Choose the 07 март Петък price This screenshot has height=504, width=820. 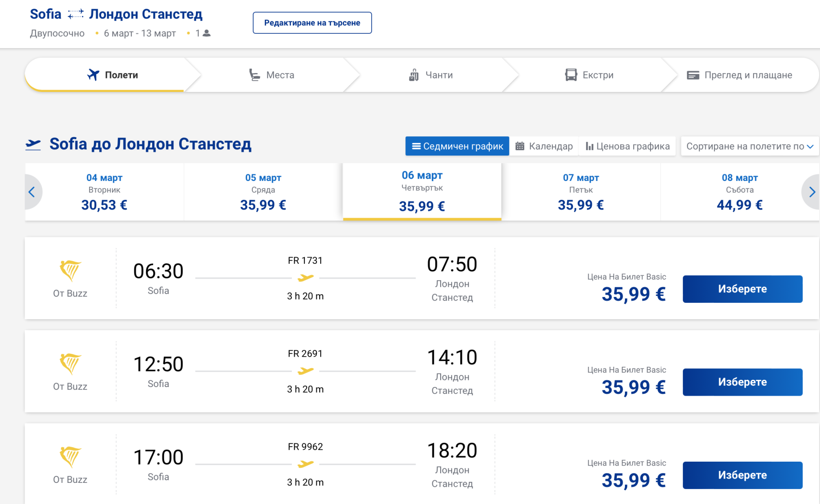(x=581, y=205)
